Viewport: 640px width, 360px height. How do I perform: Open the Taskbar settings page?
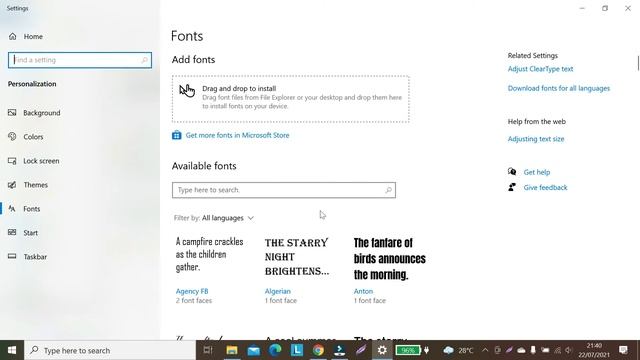coord(35,257)
